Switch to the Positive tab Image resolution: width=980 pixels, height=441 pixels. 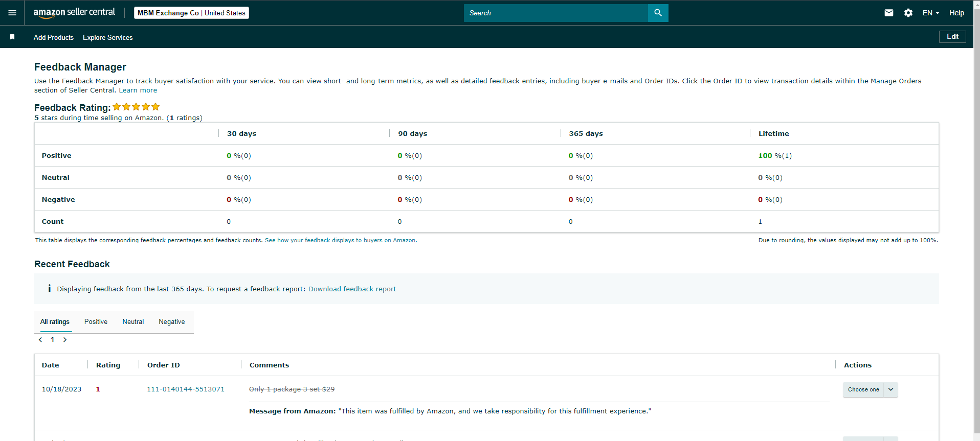tap(96, 321)
